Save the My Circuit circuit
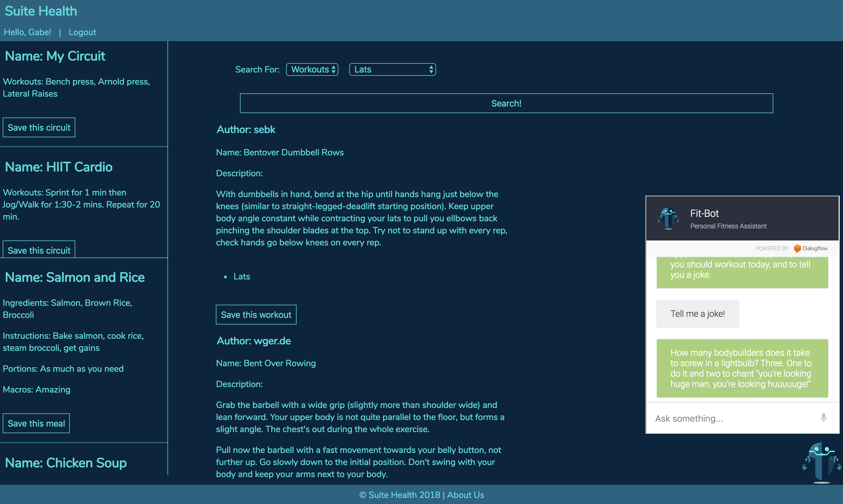This screenshot has width=843, height=504. pos(39,128)
